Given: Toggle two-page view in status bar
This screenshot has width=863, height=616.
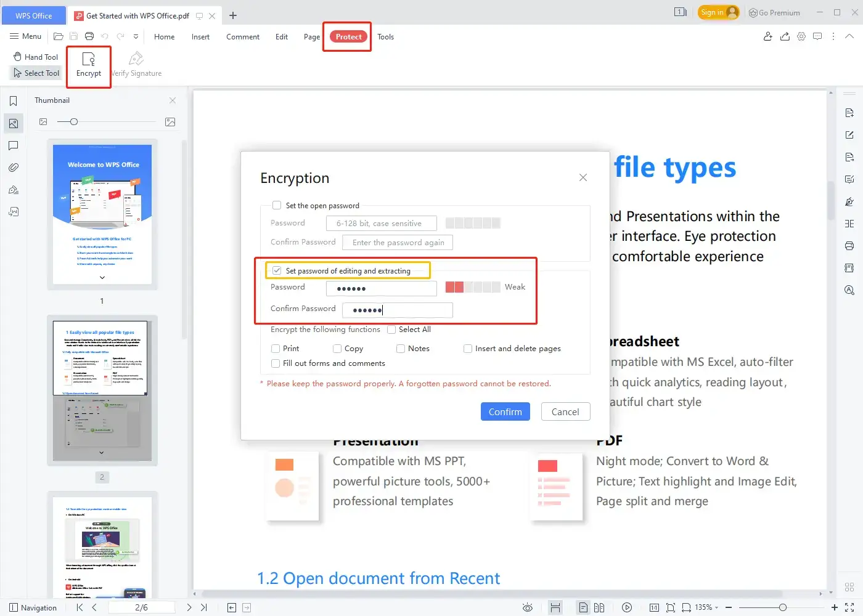Looking at the screenshot, I should [x=599, y=607].
